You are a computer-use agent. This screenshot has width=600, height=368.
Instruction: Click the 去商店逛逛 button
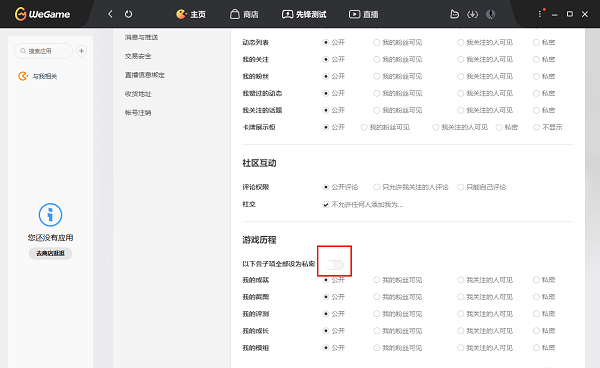pos(50,253)
